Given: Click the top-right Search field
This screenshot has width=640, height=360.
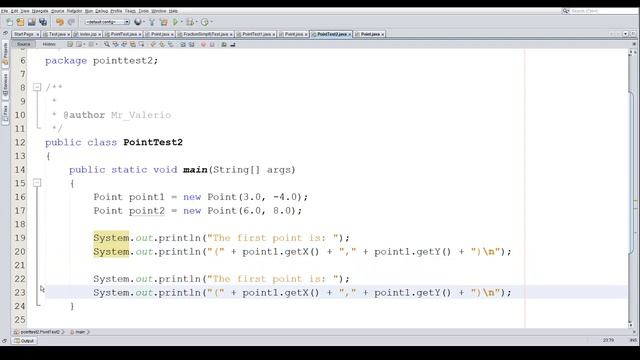Looking at the screenshot, I should [x=600, y=11].
